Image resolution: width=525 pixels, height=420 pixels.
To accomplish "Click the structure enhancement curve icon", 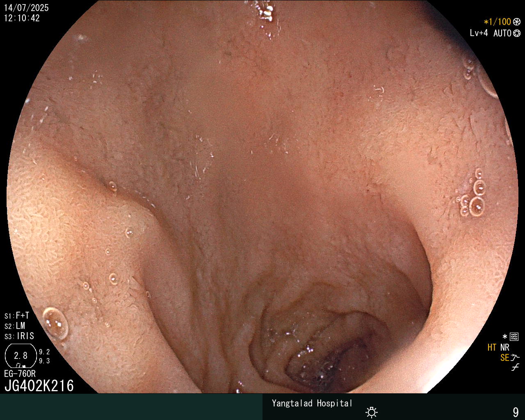I will (x=515, y=357).
